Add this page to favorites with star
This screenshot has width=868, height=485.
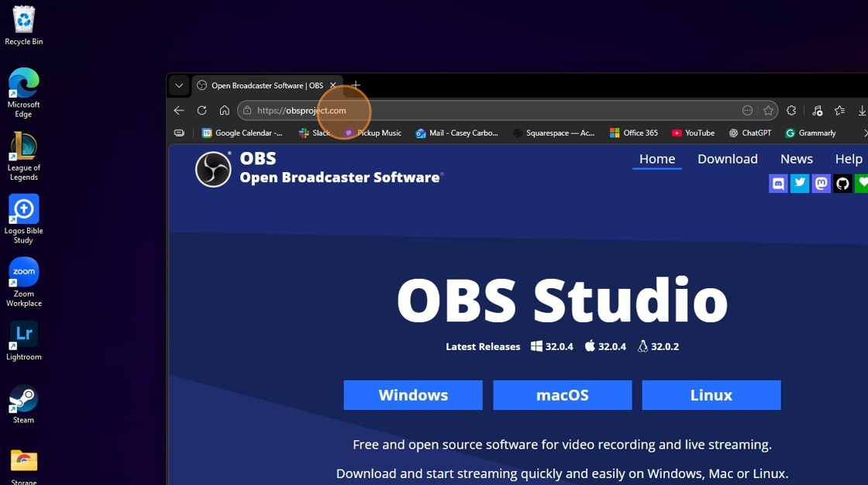tap(768, 110)
